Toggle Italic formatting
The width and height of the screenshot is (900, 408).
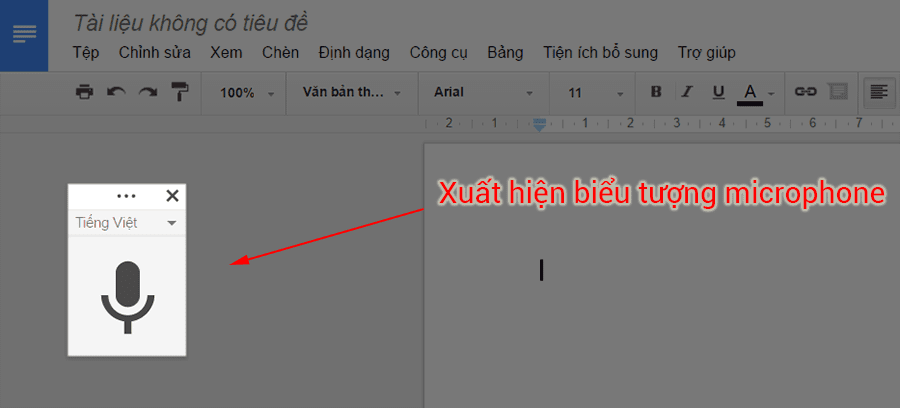(x=686, y=92)
